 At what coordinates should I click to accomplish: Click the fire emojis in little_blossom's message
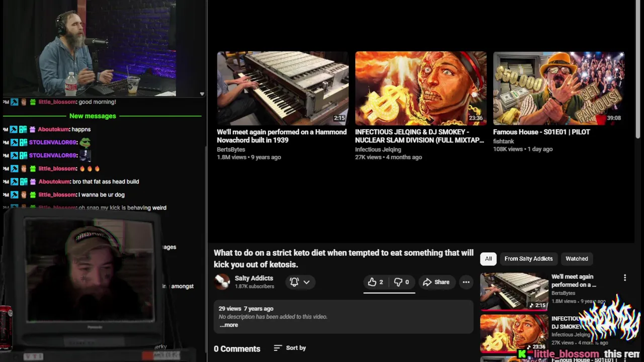[x=90, y=168]
